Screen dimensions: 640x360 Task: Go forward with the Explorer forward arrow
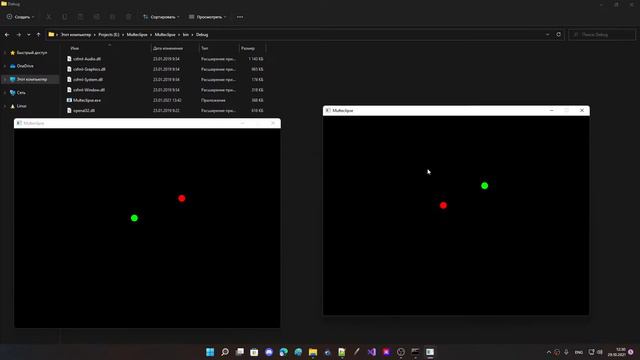tap(18, 35)
